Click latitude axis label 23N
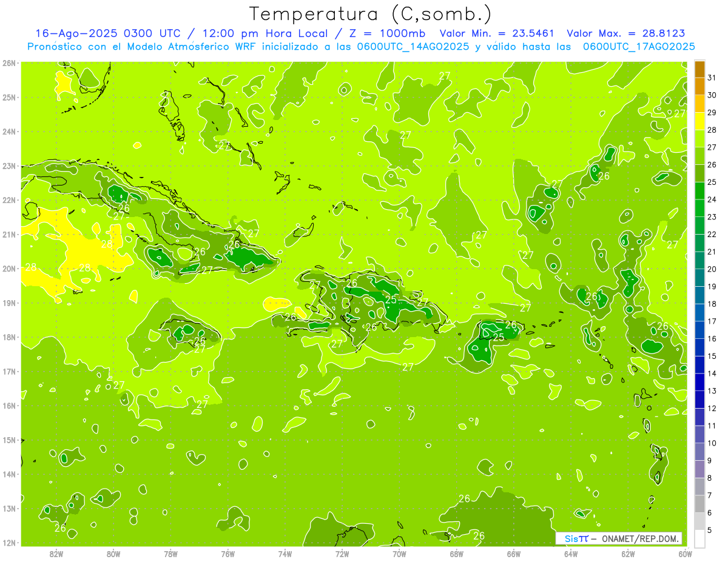728x562 pixels. coord(10,166)
